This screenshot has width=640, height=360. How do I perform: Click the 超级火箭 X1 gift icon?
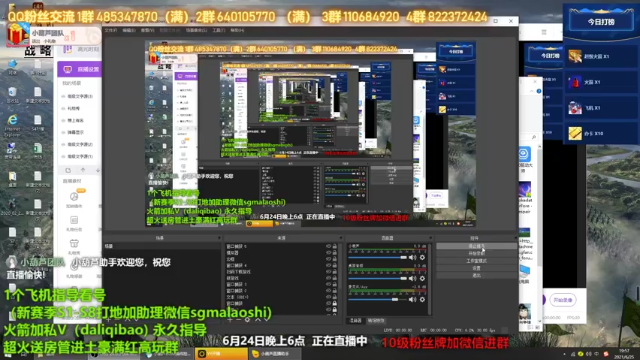575,56
